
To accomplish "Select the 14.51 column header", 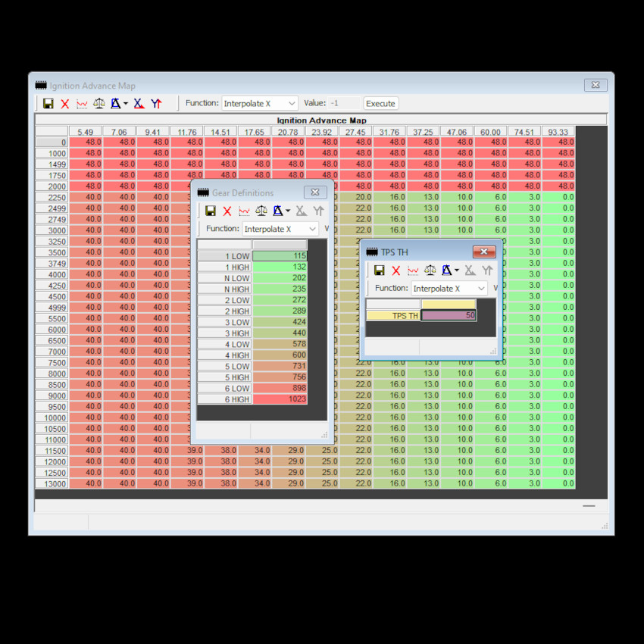I will [220, 131].
